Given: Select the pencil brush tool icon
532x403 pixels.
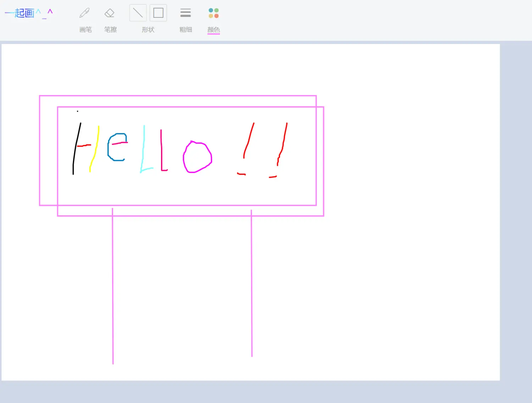Looking at the screenshot, I should [x=85, y=13].
